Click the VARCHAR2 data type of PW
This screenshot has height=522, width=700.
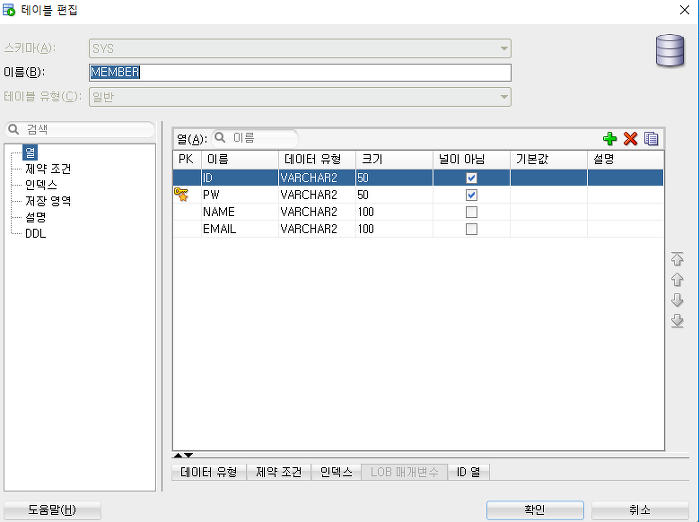[x=317, y=195]
